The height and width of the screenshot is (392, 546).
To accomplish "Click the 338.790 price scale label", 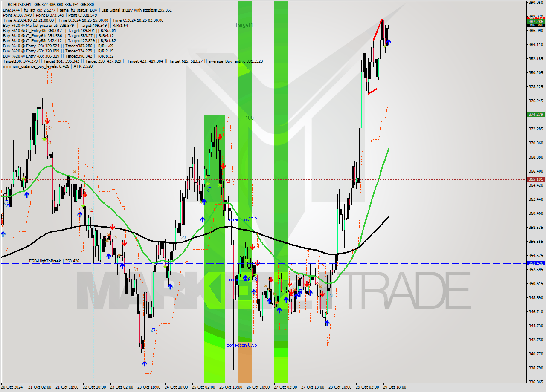I will (x=536, y=368).
